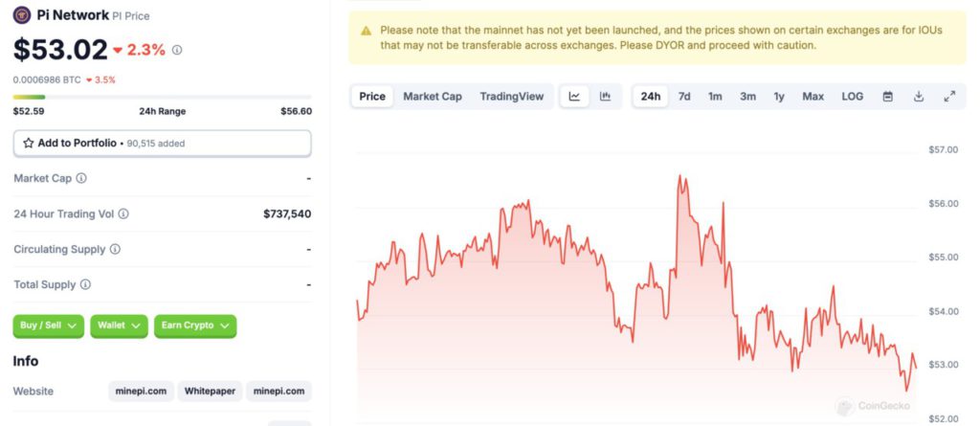Click the info icon next to 24 Hour Trading Vol

[123, 214]
